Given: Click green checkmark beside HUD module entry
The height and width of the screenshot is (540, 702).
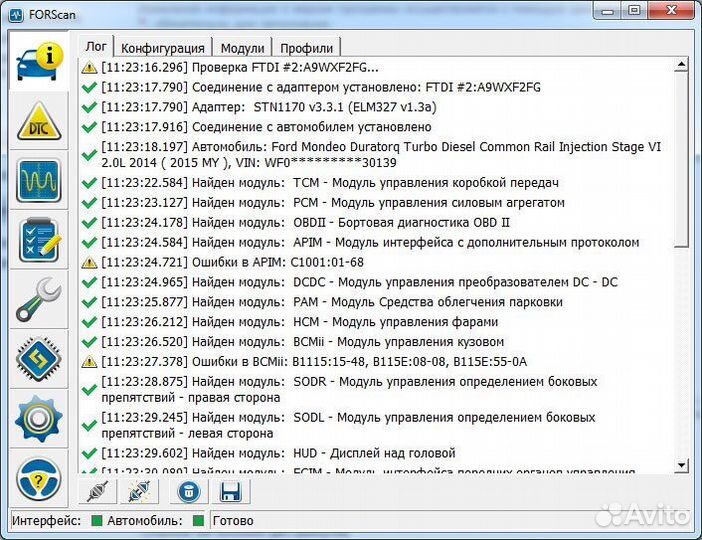Looking at the screenshot, I should click(90, 454).
